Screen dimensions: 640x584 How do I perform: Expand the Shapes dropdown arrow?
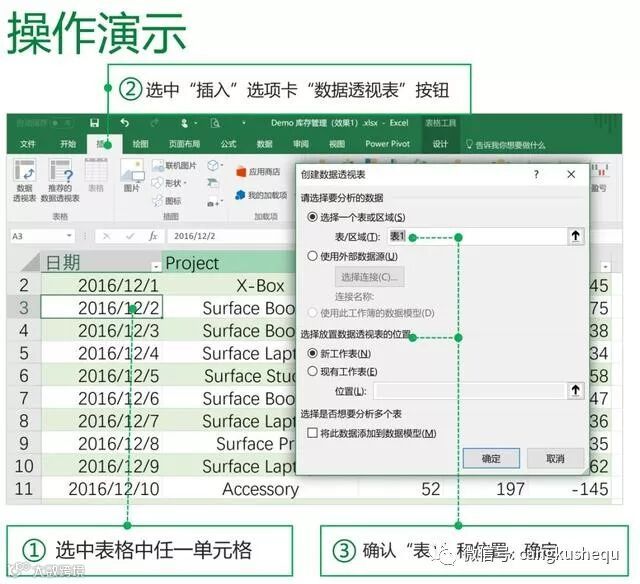[185, 183]
